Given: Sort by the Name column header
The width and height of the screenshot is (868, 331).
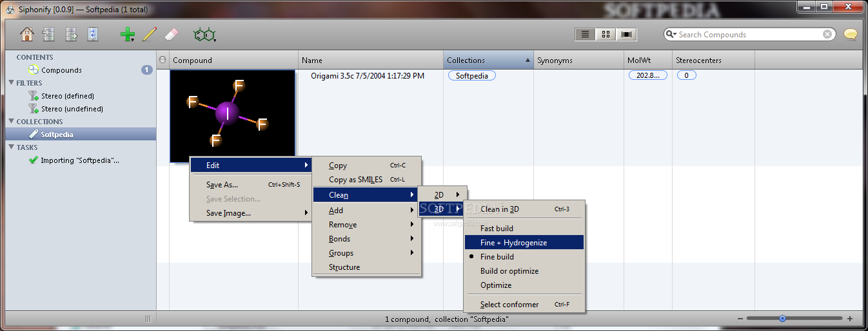Looking at the screenshot, I should [x=371, y=60].
